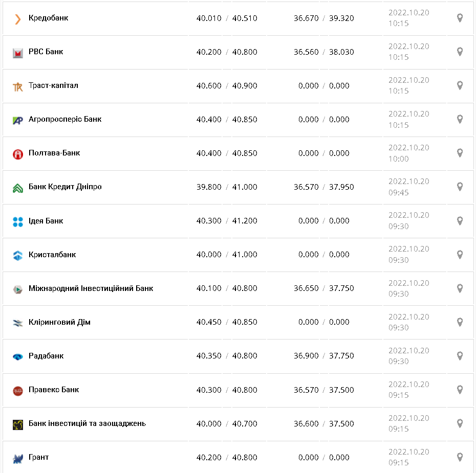Click location pin for Грант
Screen dimensions: 476x473
(460, 457)
